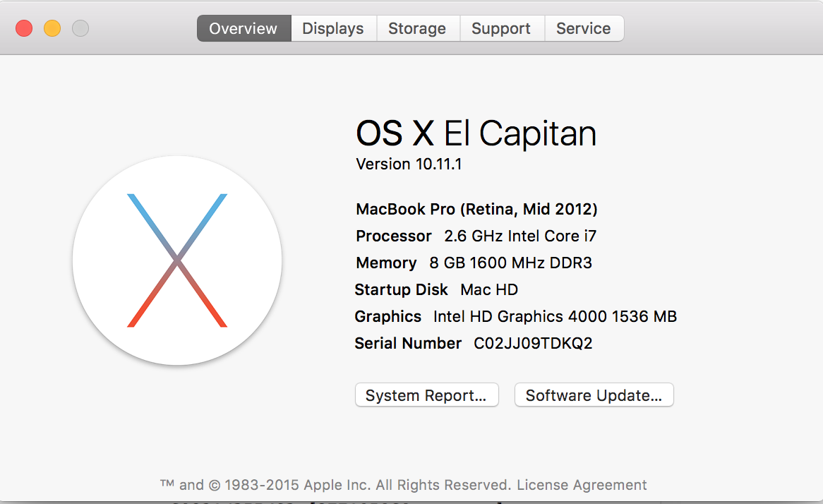Click the serial number C02JJ09TDKQ2
Screen dimensions: 823x504
point(533,343)
